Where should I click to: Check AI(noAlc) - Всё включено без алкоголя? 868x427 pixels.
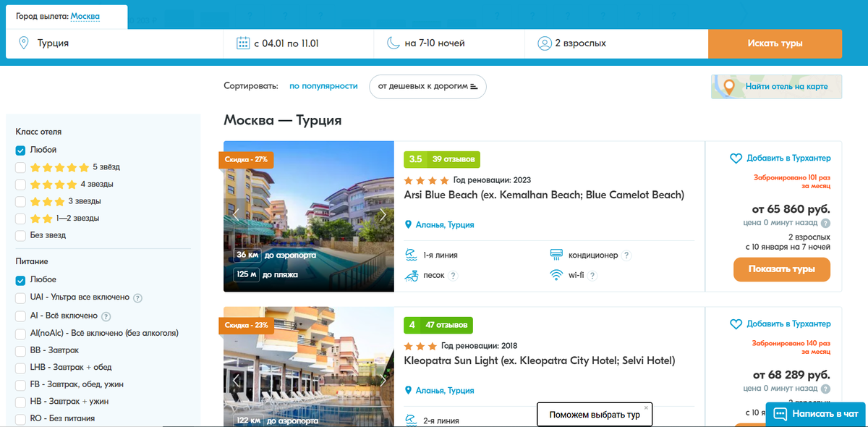20,334
